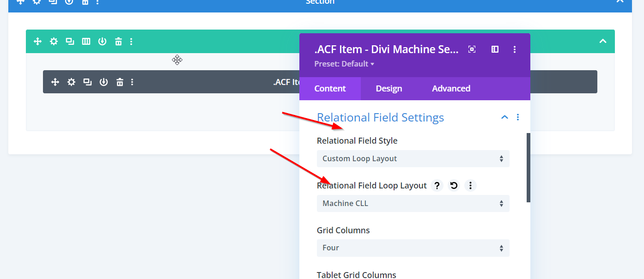Reset the Relational Field Loop Layout value
This screenshot has width=644, height=279.
pyautogui.click(x=454, y=186)
